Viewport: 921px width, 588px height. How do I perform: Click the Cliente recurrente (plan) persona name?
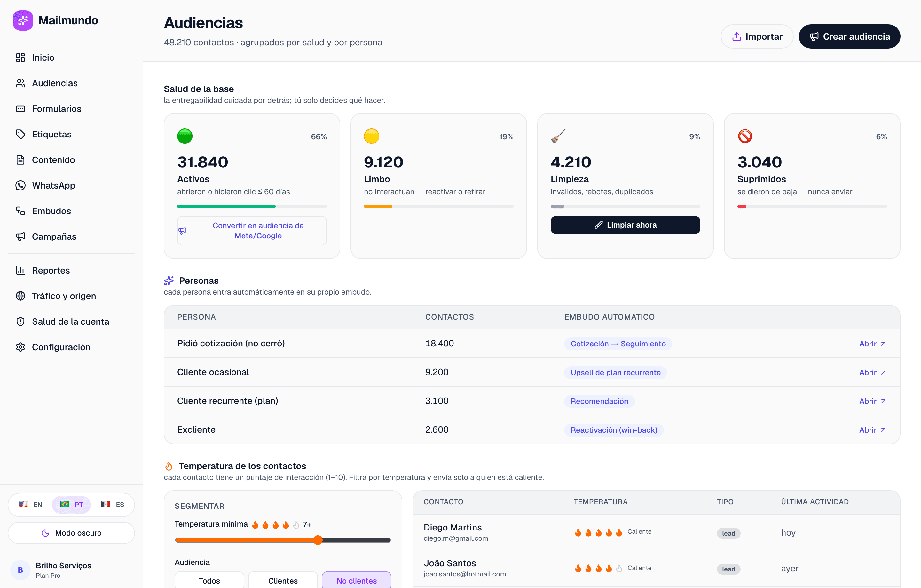pos(228,401)
